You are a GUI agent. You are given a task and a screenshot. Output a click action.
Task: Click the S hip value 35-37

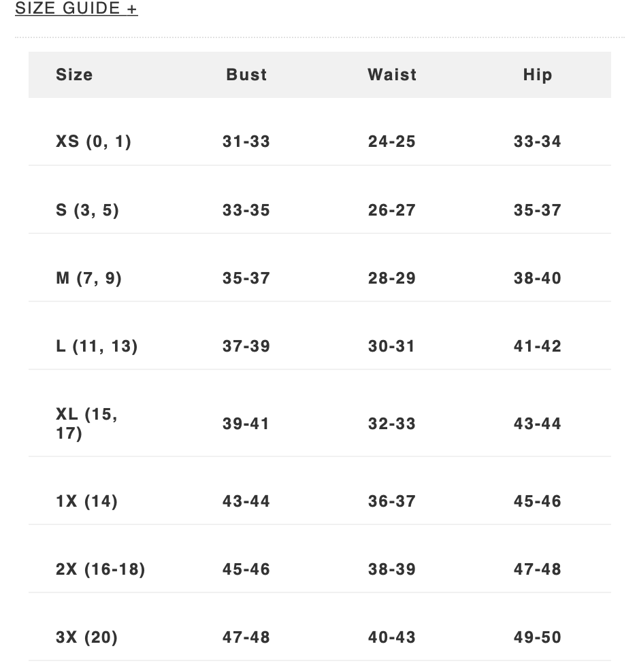(x=538, y=210)
